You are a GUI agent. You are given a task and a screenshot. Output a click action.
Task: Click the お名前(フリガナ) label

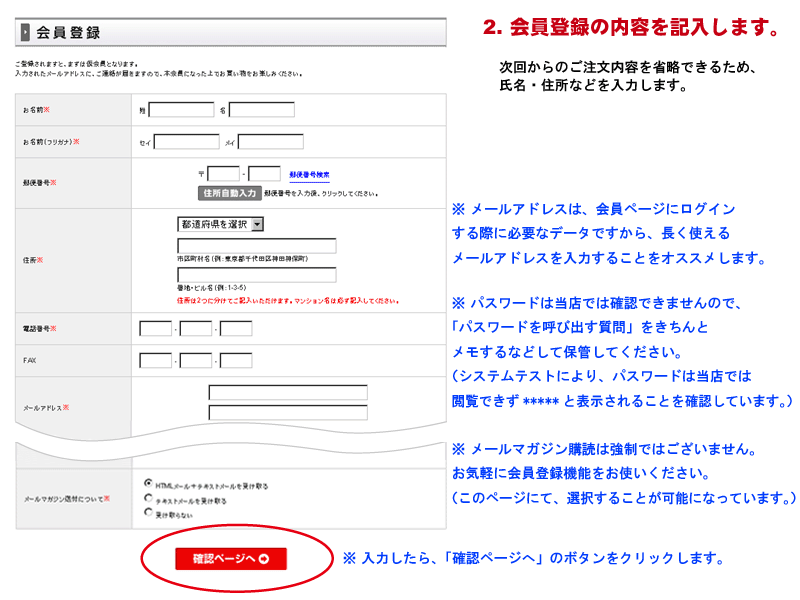pyautogui.click(x=51, y=142)
